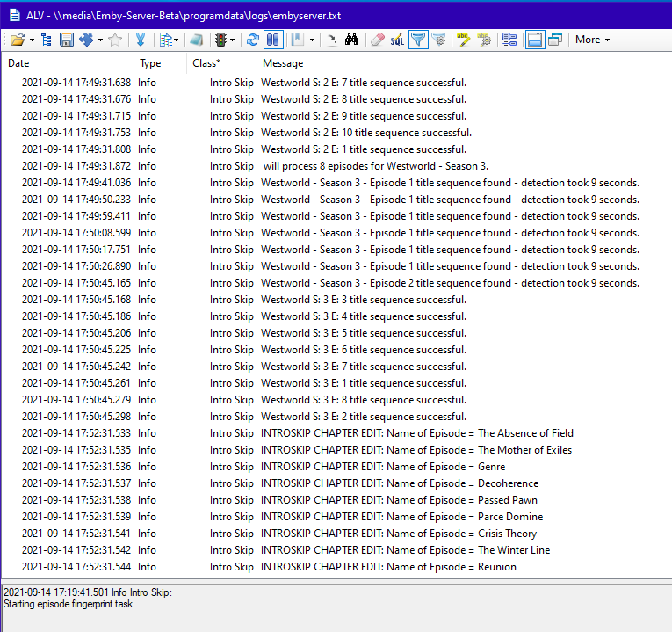Click the cascading windows icon

click(x=555, y=40)
